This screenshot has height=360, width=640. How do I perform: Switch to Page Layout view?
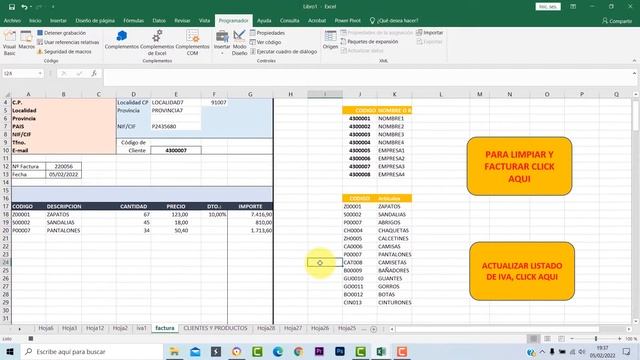pyautogui.click(x=547, y=339)
